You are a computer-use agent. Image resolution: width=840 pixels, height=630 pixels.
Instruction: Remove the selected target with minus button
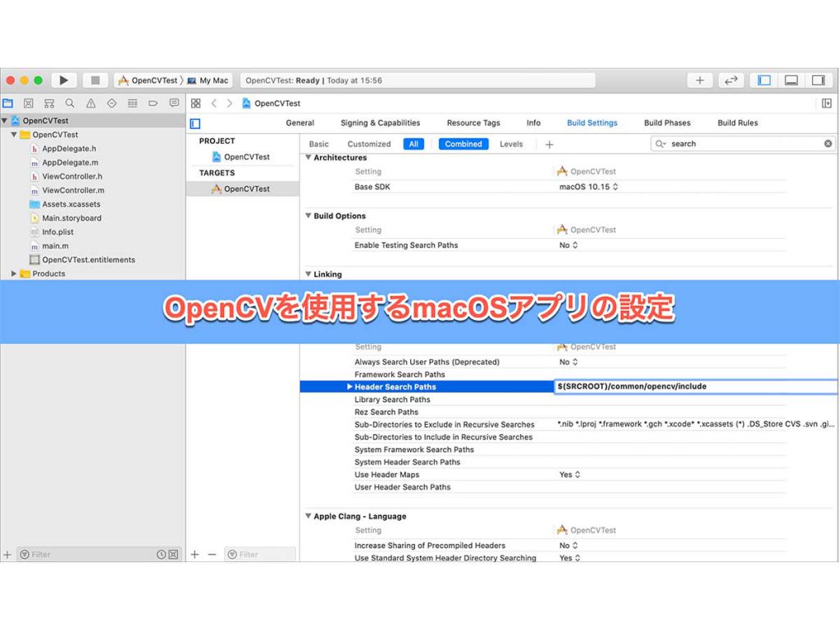[212, 555]
